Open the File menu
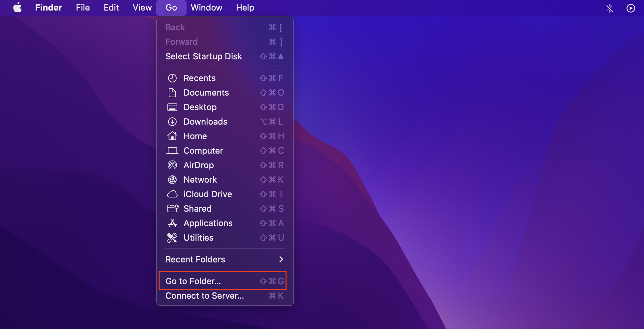The image size is (644, 329). [83, 8]
